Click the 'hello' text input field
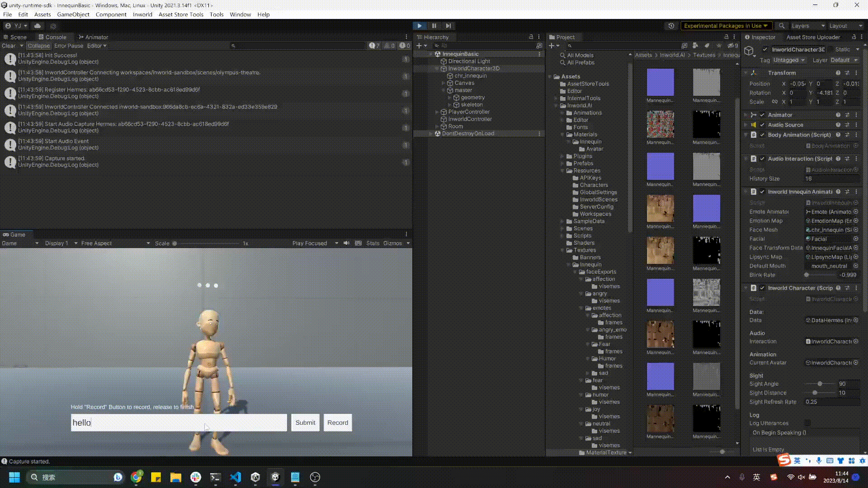The image size is (868, 488). click(179, 422)
